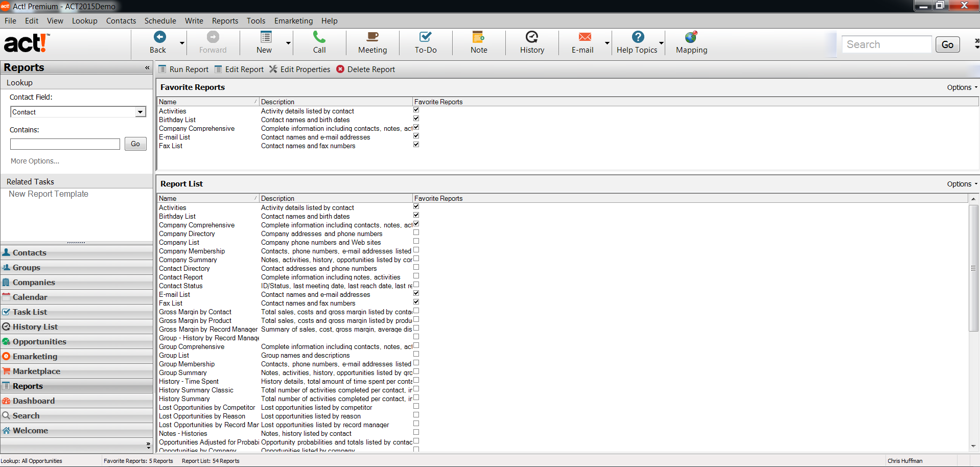Open Task List in the sidebar
980x467 pixels.
click(x=77, y=312)
